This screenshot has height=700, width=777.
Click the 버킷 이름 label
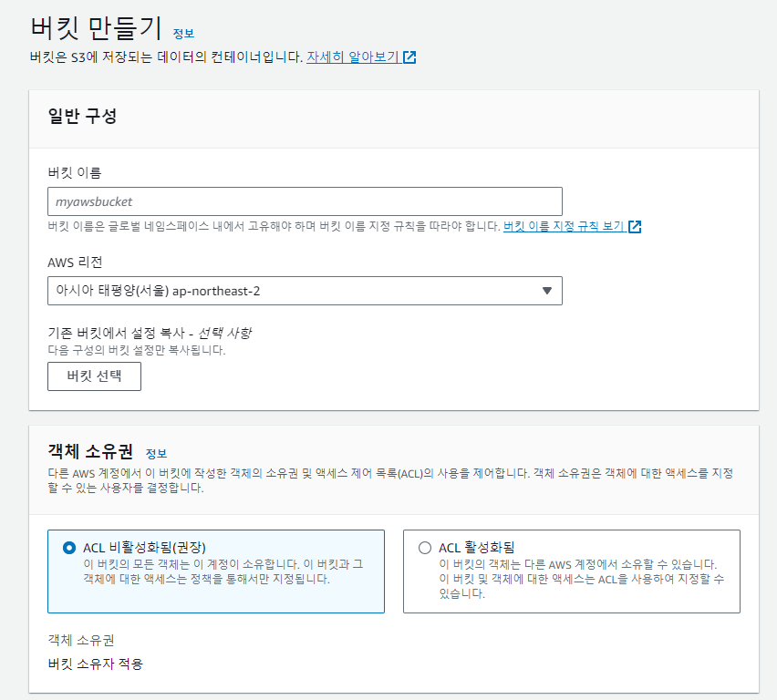pos(75,172)
